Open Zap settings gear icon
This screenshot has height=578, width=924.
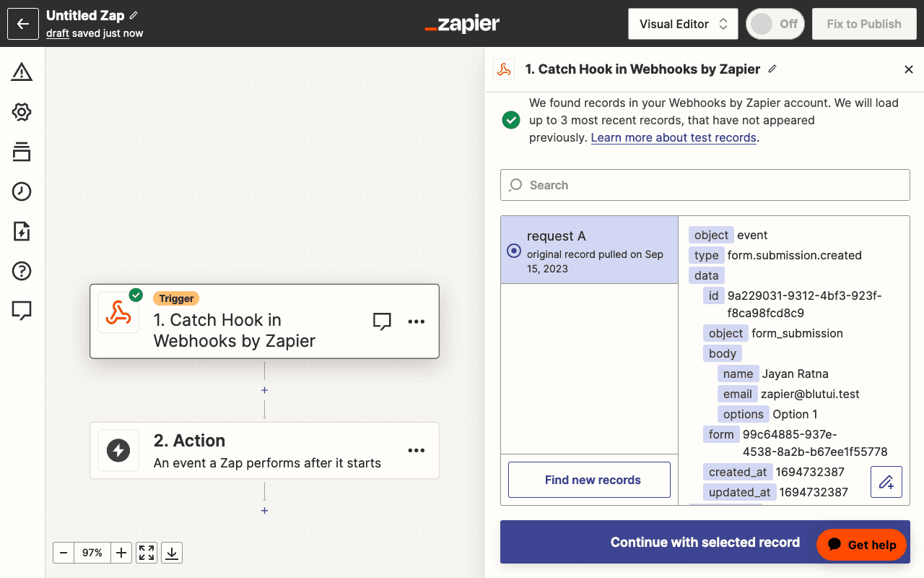point(22,112)
